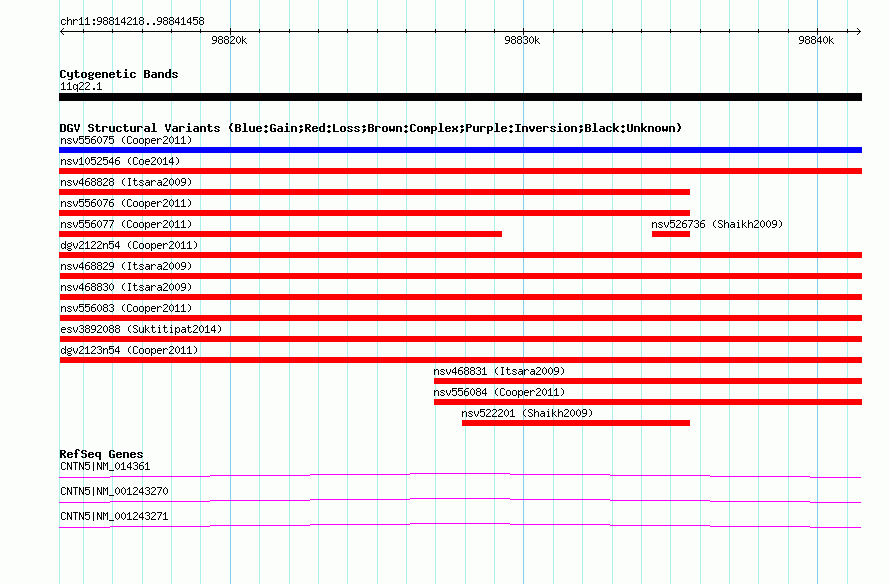Viewport: 890px width, 584px height.
Task: Click the nsv522201 (Shaikh2009) label
Action: 527,413
